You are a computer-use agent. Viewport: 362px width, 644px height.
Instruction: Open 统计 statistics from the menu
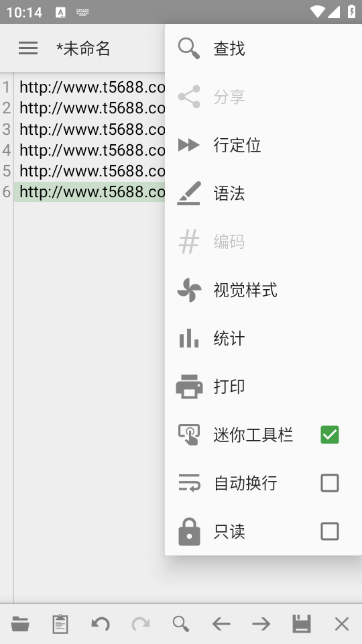[x=263, y=338]
